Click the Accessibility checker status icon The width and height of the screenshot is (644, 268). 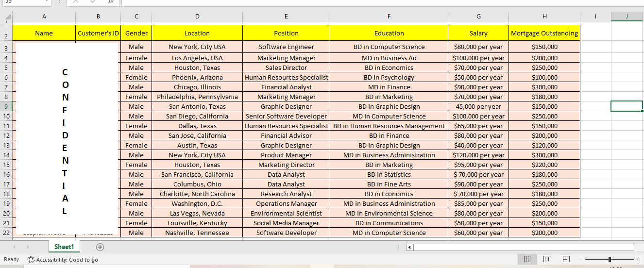32,259
